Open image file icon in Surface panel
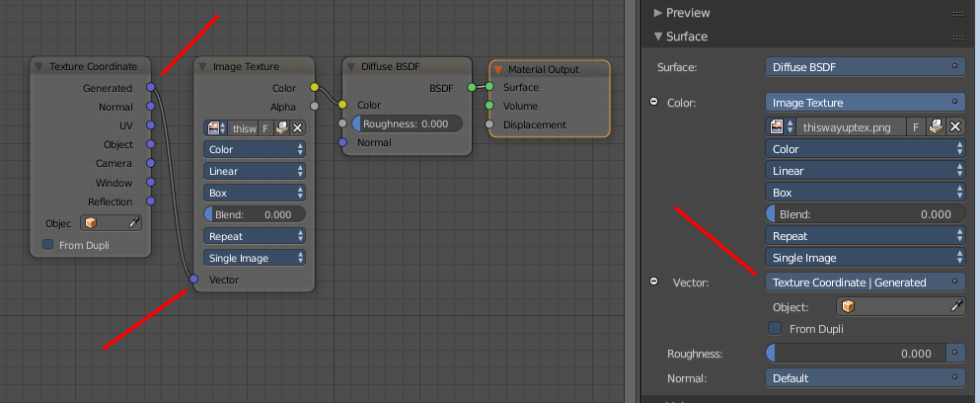The height and width of the screenshot is (403, 980). point(936,127)
